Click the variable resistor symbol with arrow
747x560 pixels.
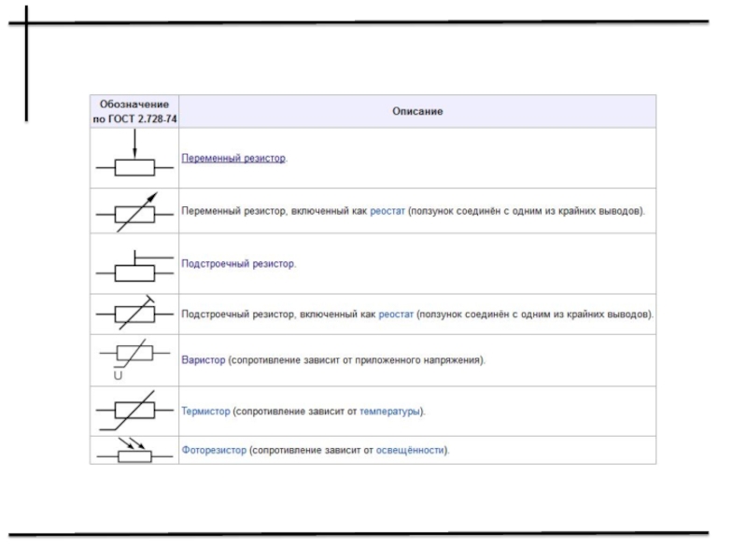134,161
